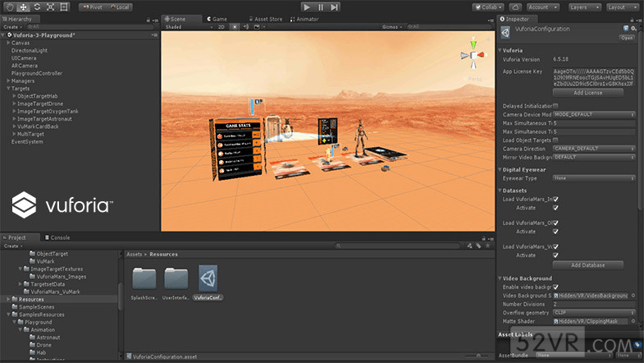Open Shaded draw mode dropdown

[x=189, y=27]
